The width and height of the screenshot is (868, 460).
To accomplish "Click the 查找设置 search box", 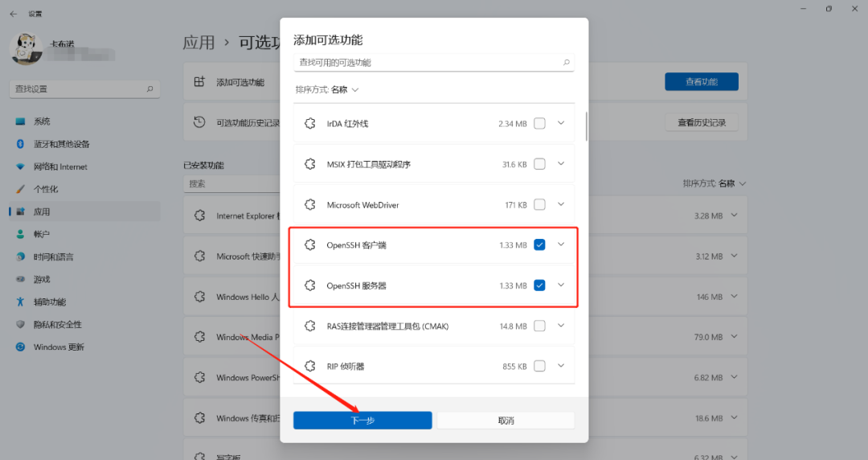I will pyautogui.click(x=84, y=88).
